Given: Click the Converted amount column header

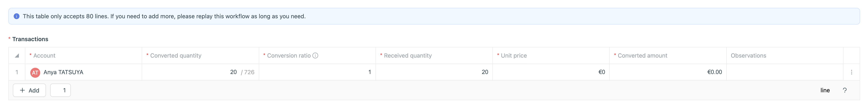Looking at the screenshot, I should coord(642,56).
